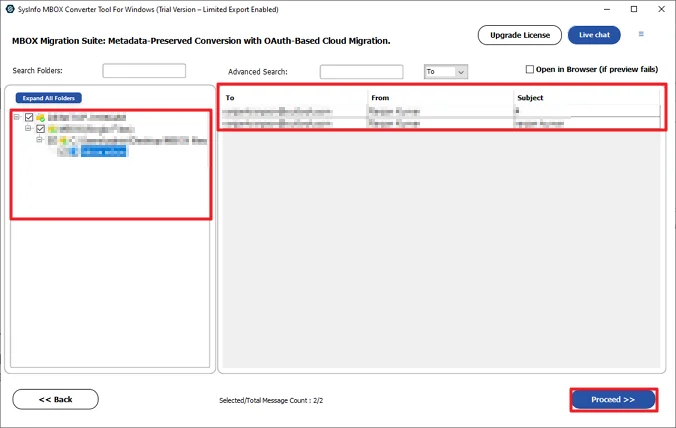
Task: Click 'Selected/Total Message Count : 2/2' text
Action: (x=271, y=400)
